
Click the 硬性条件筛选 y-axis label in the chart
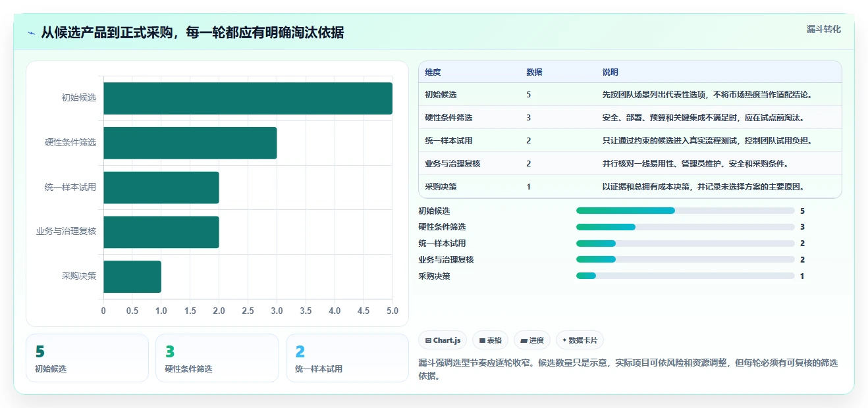click(70, 143)
